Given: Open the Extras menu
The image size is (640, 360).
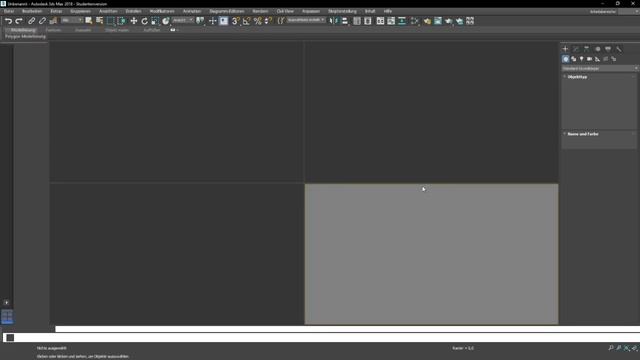Looking at the screenshot, I should tap(56, 11).
